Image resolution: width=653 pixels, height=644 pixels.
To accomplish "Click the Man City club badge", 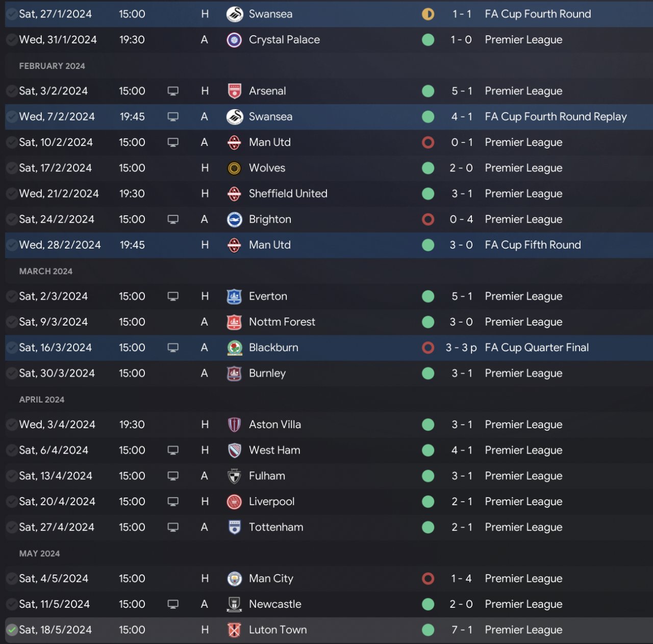I will pyautogui.click(x=234, y=579).
